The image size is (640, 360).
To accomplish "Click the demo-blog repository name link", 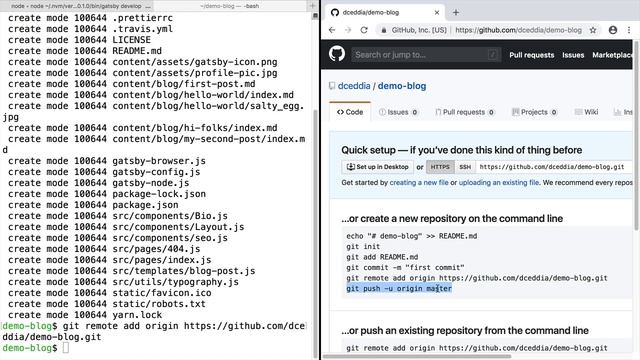I will (402, 86).
